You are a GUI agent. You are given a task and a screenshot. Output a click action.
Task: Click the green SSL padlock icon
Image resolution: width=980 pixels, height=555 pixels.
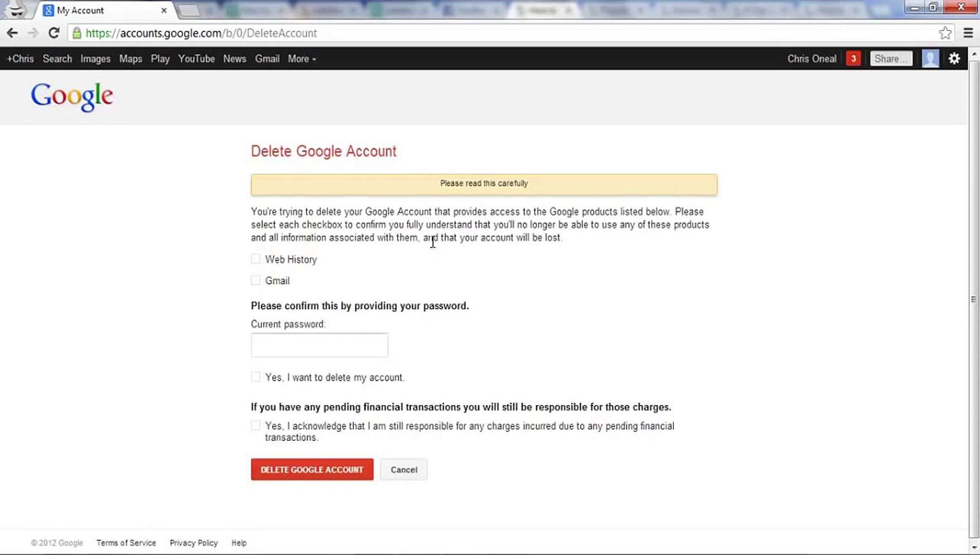tap(77, 33)
